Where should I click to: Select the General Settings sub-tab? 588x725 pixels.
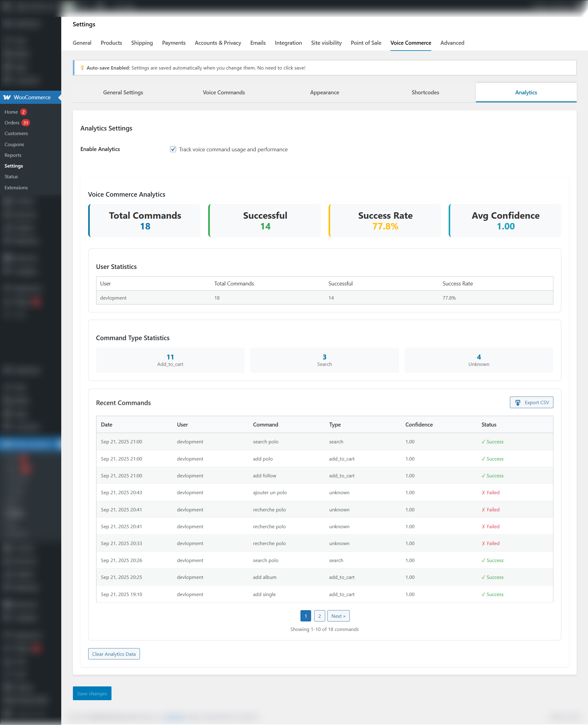pyautogui.click(x=123, y=93)
